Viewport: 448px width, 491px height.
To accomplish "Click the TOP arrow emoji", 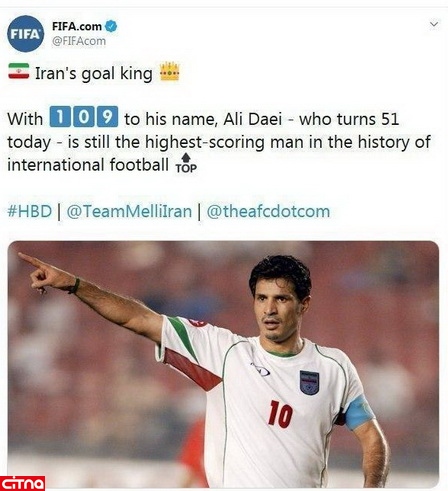I will click(x=186, y=163).
